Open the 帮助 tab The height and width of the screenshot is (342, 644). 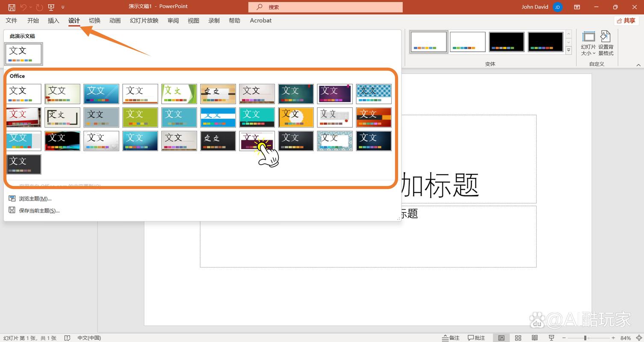pyautogui.click(x=234, y=21)
